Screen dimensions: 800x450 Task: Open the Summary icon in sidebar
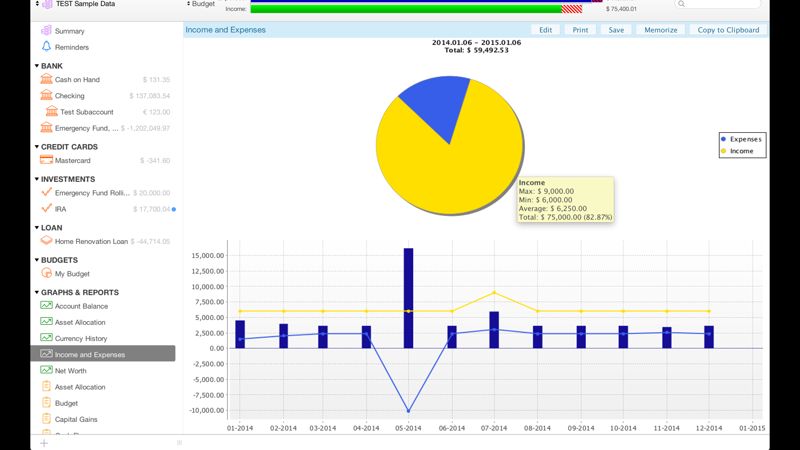point(46,31)
